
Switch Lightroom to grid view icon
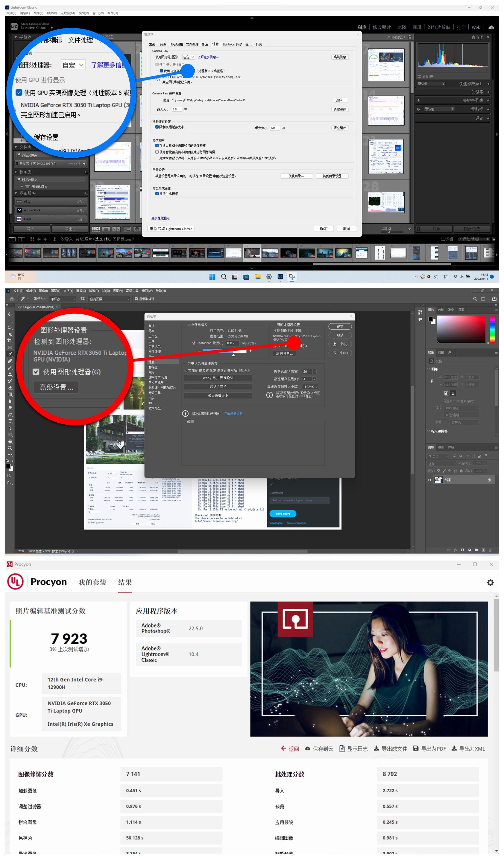[x=96, y=229]
